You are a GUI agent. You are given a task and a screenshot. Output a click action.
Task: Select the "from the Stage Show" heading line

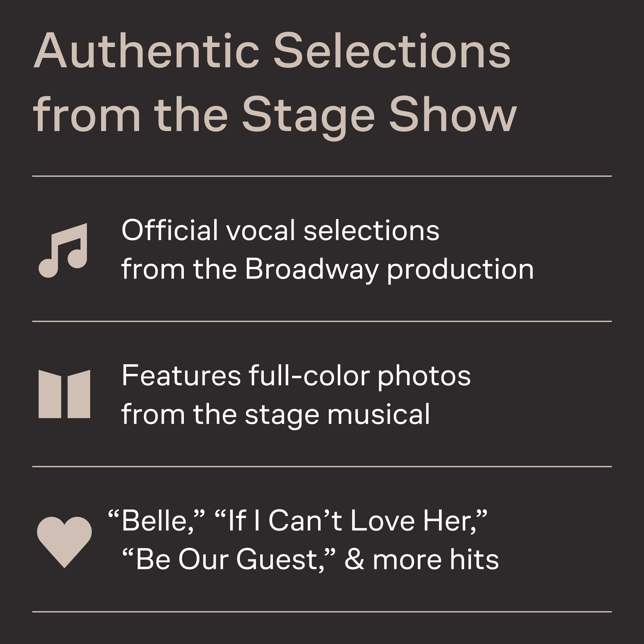(275, 115)
